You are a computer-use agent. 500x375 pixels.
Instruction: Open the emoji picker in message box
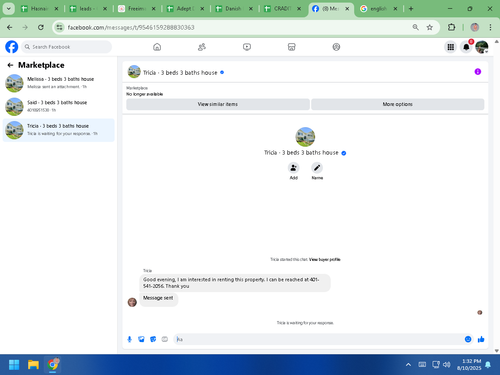(x=468, y=339)
